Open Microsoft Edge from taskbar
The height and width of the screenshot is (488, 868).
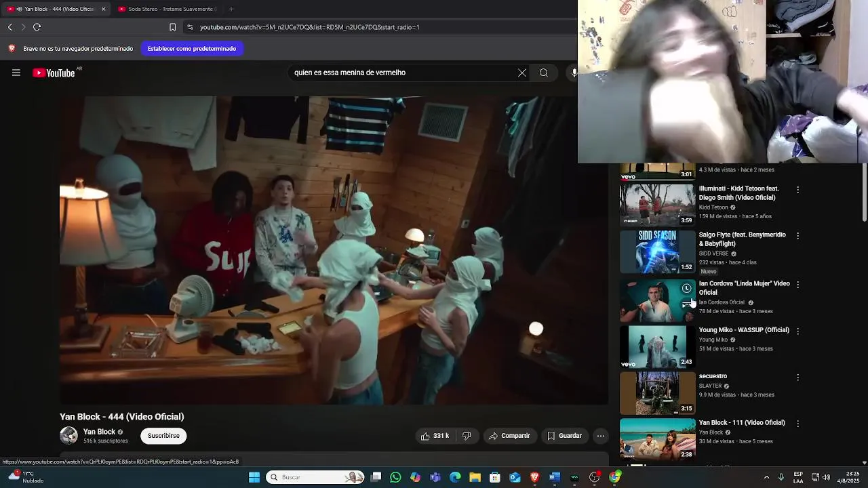coord(455,477)
